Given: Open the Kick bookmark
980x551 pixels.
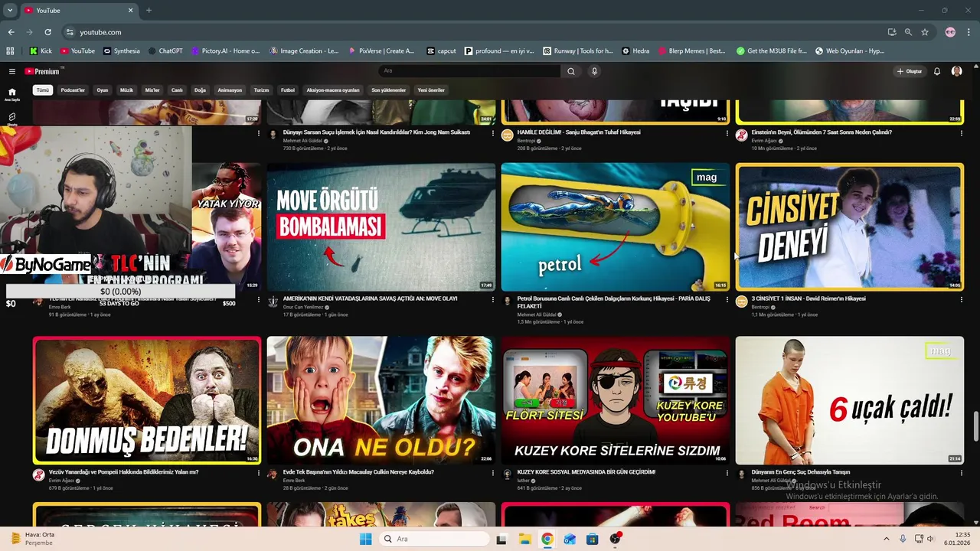Looking at the screenshot, I should click(x=41, y=51).
